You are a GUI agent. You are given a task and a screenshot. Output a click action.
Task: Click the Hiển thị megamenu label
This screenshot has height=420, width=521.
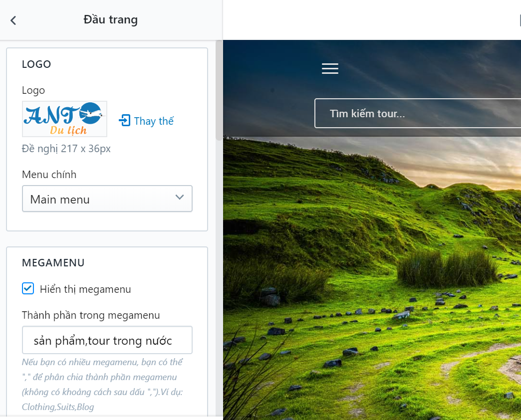coord(85,289)
